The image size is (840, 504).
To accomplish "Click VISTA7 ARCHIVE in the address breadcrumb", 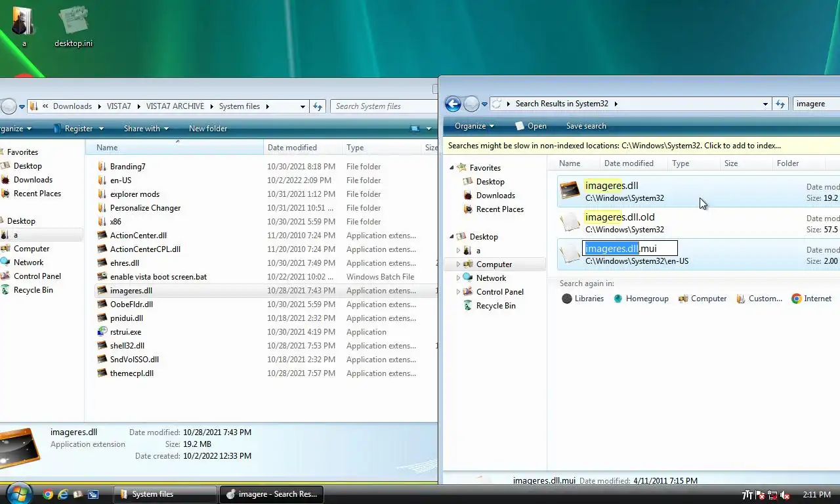I will (x=175, y=106).
